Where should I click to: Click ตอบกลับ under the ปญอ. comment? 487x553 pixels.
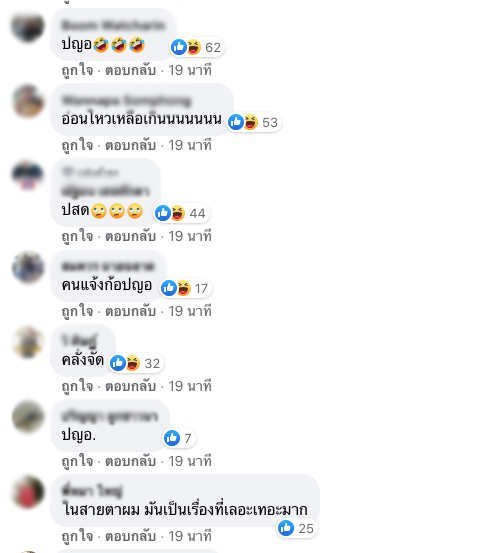(130, 461)
